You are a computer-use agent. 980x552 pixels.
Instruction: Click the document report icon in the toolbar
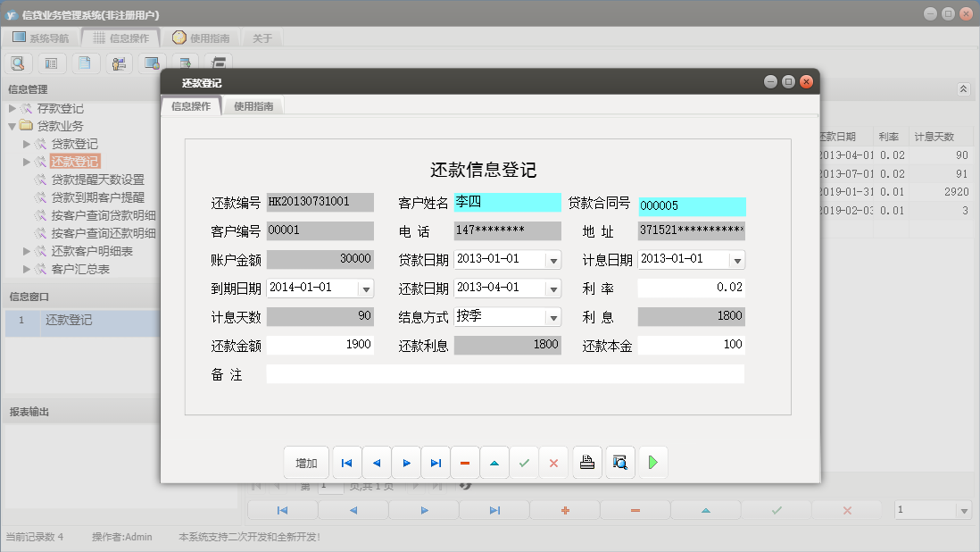pos(85,63)
